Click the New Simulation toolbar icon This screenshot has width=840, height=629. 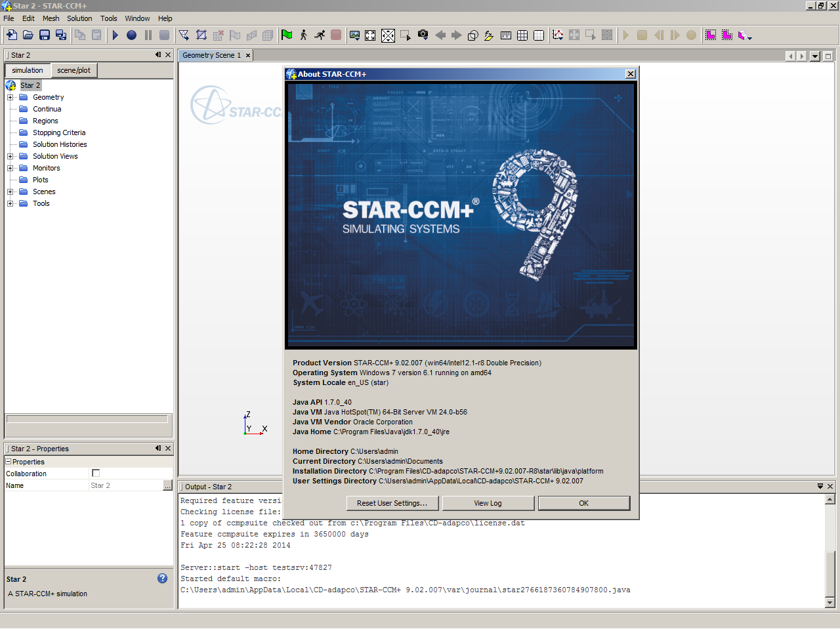tap(12, 35)
